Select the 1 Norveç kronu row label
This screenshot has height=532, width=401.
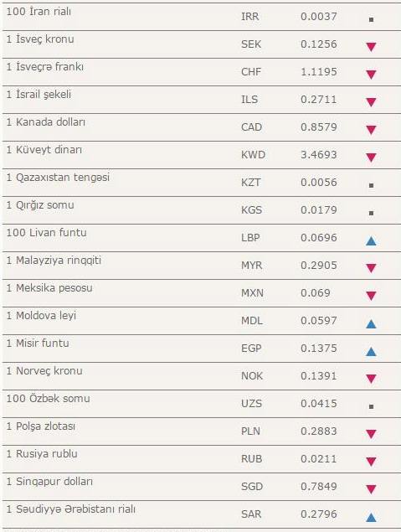tap(44, 371)
